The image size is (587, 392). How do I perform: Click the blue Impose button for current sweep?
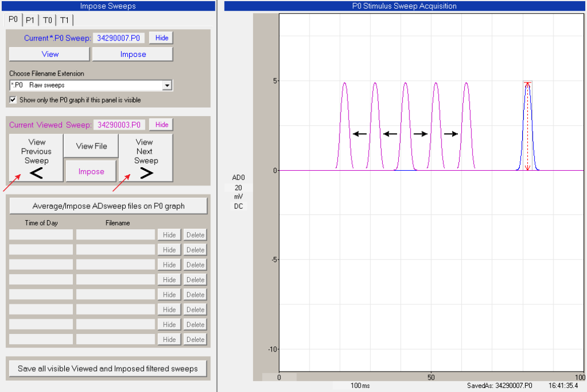click(133, 54)
